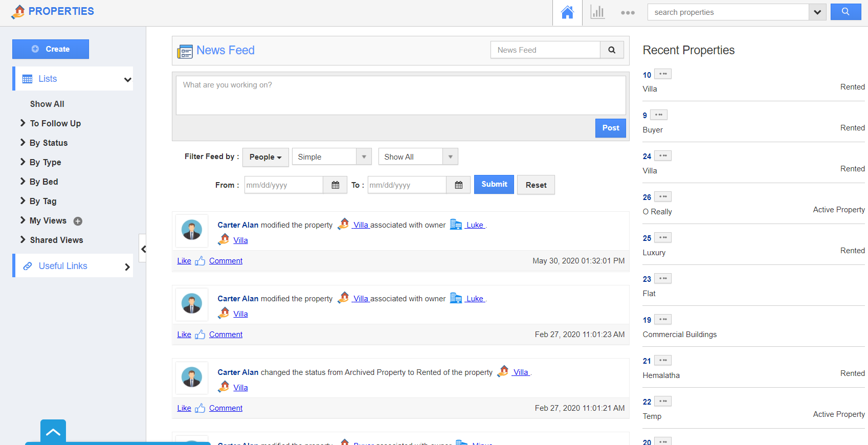The image size is (868, 445).
Task: Click the home icon in top bar
Action: (567, 12)
